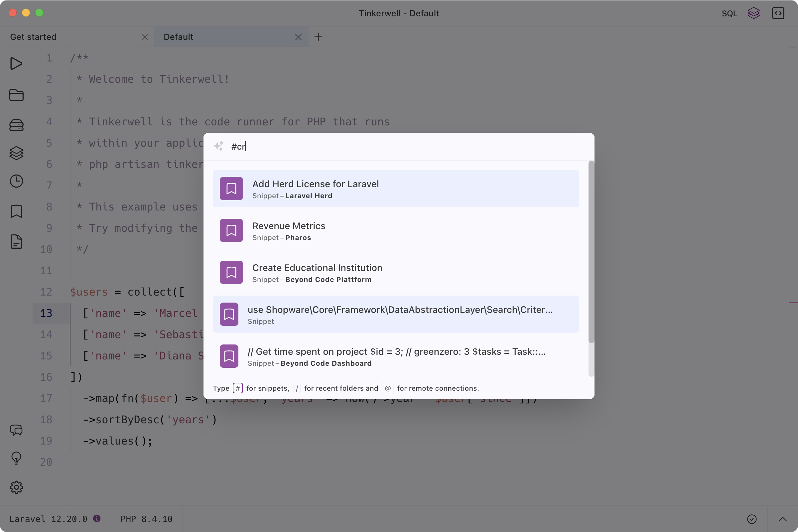Click the title bar layers icon
This screenshot has width=798, height=532.
[x=753, y=13]
